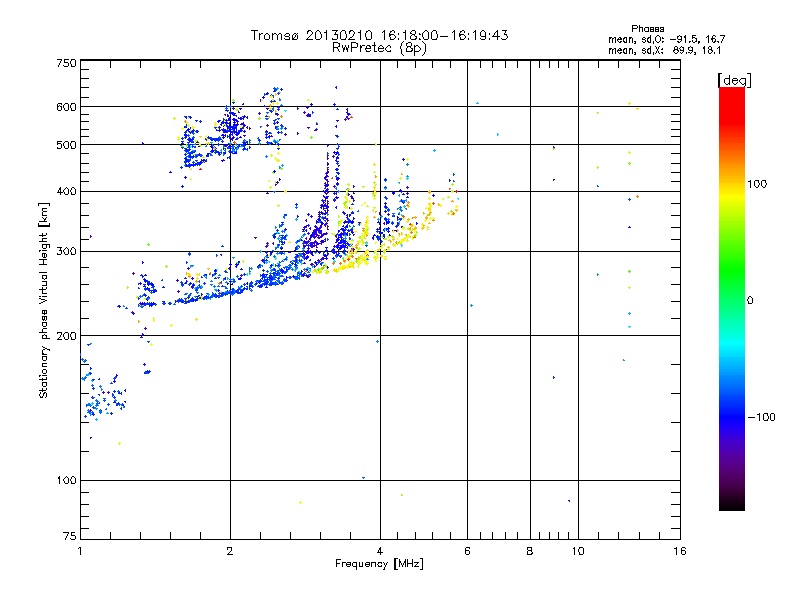
Task: Click the y-axis tick label '400'
Action: 66,191
